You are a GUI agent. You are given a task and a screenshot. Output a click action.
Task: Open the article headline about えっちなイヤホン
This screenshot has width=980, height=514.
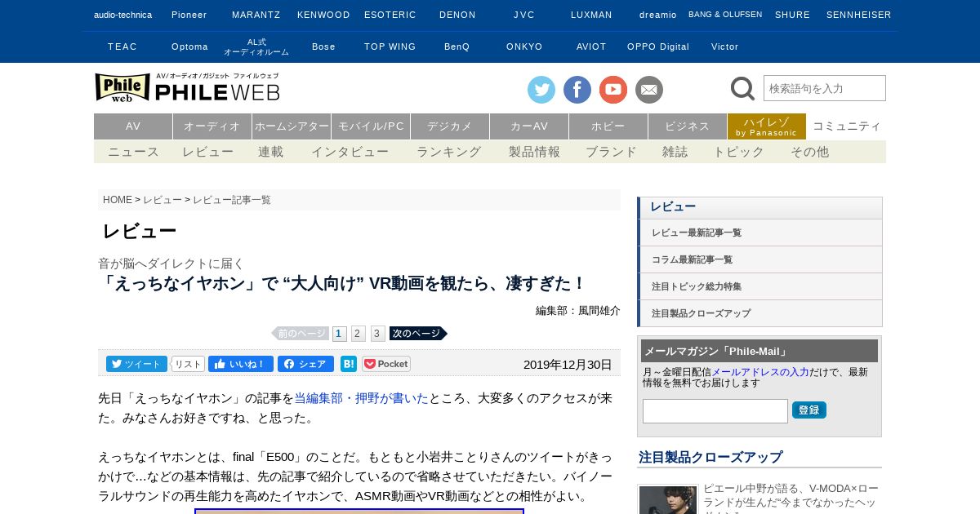(x=342, y=283)
